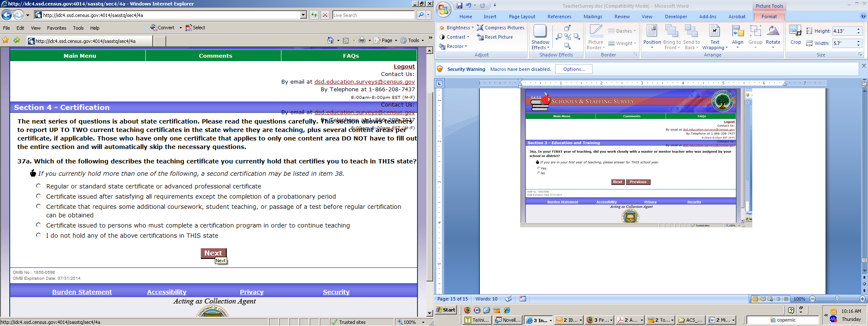Click the Internet Explorer back arrow

pyautogui.click(x=6, y=15)
